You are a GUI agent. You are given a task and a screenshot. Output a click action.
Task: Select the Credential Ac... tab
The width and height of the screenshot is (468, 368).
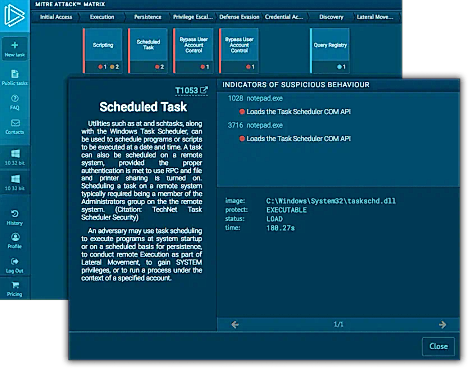click(x=284, y=17)
